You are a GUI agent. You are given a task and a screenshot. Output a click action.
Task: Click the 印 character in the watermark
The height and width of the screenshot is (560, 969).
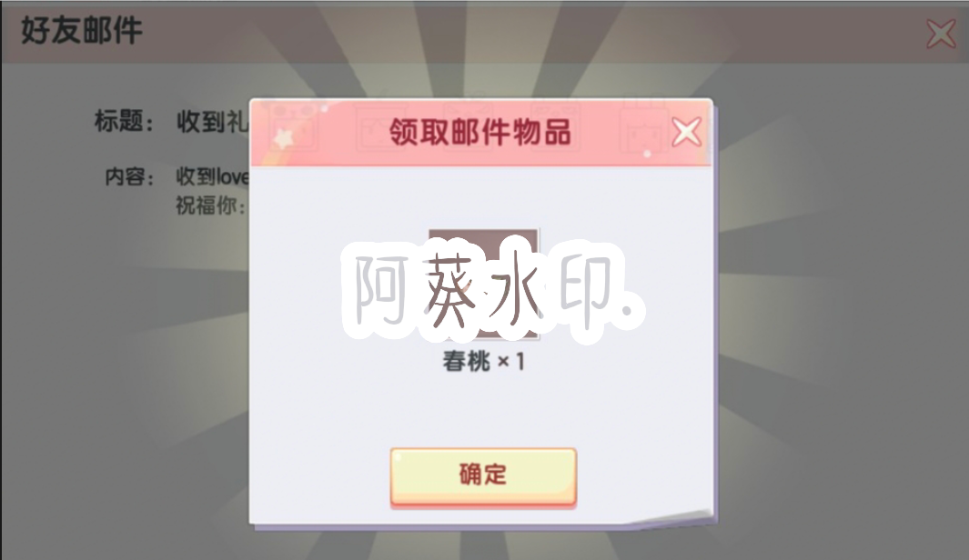585,287
